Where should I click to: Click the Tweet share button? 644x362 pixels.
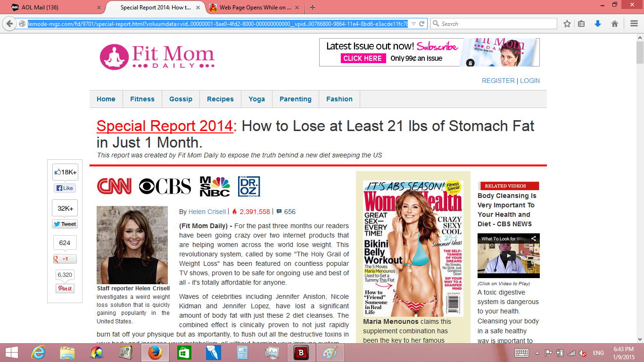pyautogui.click(x=65, y=224)
